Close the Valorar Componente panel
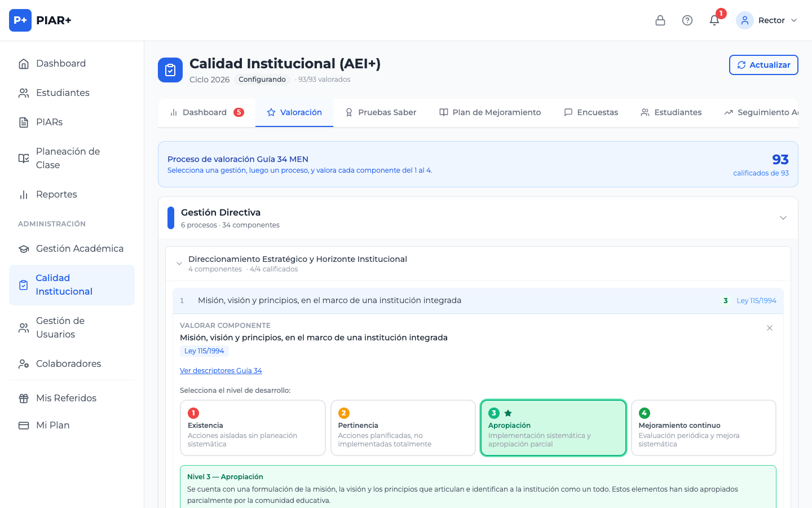This screenshot has width=812, height=508. tap(770, 328)
